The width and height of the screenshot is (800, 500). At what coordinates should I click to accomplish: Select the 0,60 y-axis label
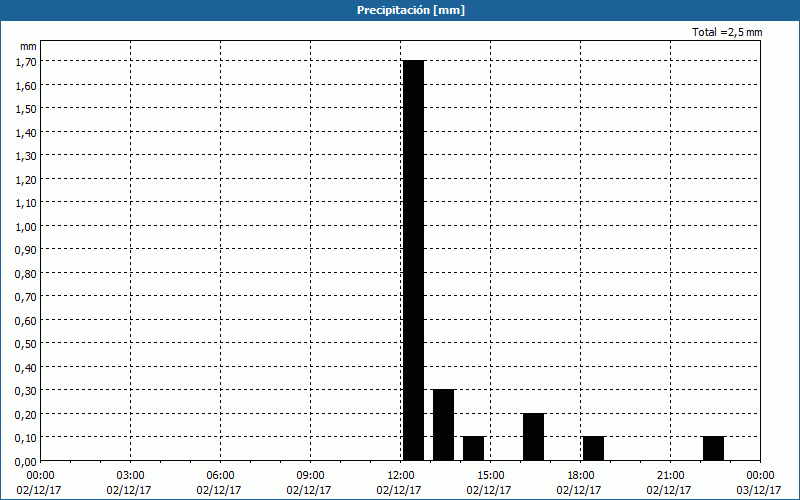(x=26, y=321)
